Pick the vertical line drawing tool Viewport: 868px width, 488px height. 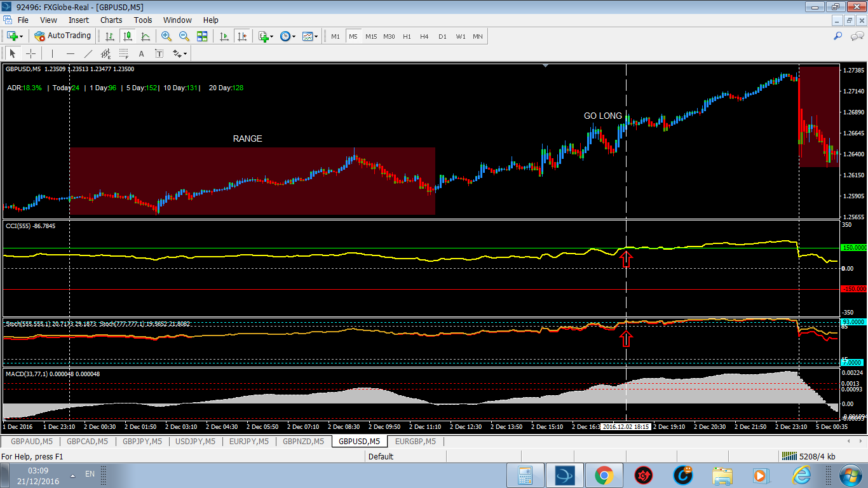(52, 53)
